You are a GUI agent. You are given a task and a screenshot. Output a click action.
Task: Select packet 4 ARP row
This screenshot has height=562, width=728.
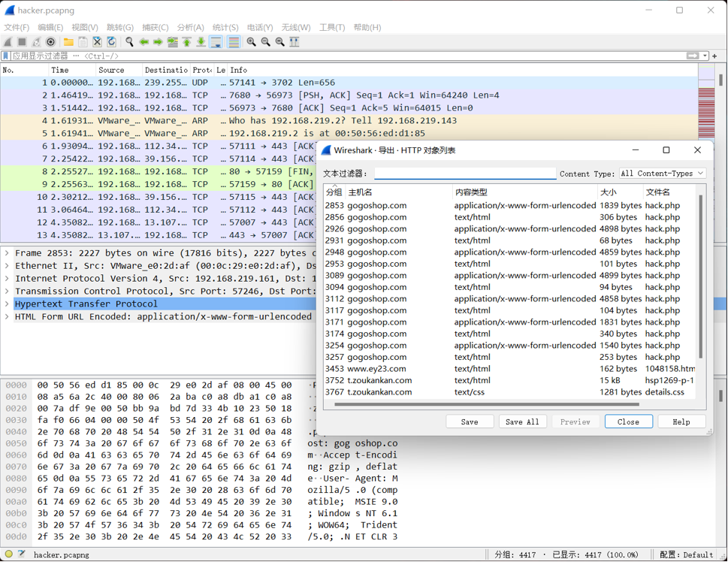coord(349,121)
